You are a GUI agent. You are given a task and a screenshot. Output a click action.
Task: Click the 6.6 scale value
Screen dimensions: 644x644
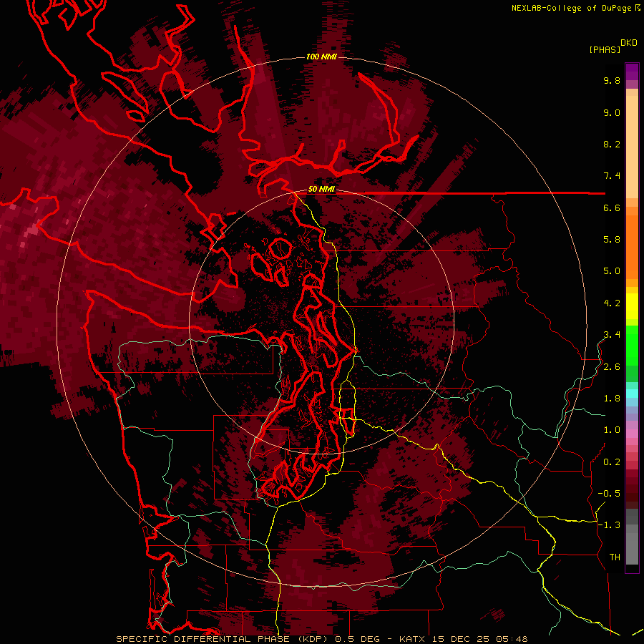point(612,208)
